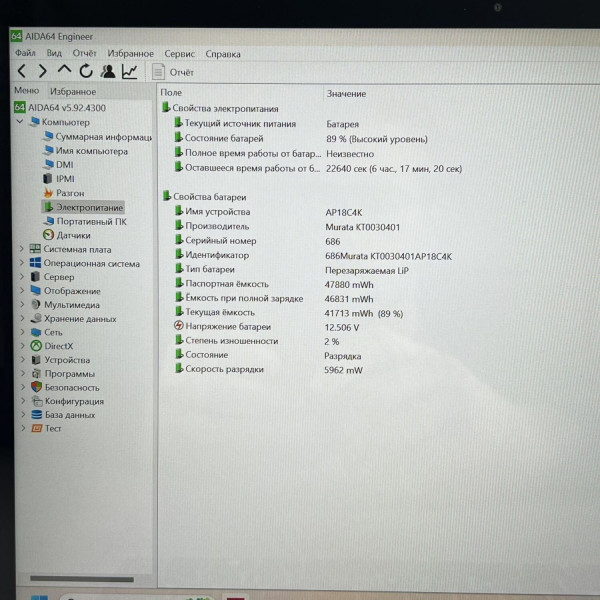
Task: Click the Безопасность shield icon
Action: click(x=36, y=387)
